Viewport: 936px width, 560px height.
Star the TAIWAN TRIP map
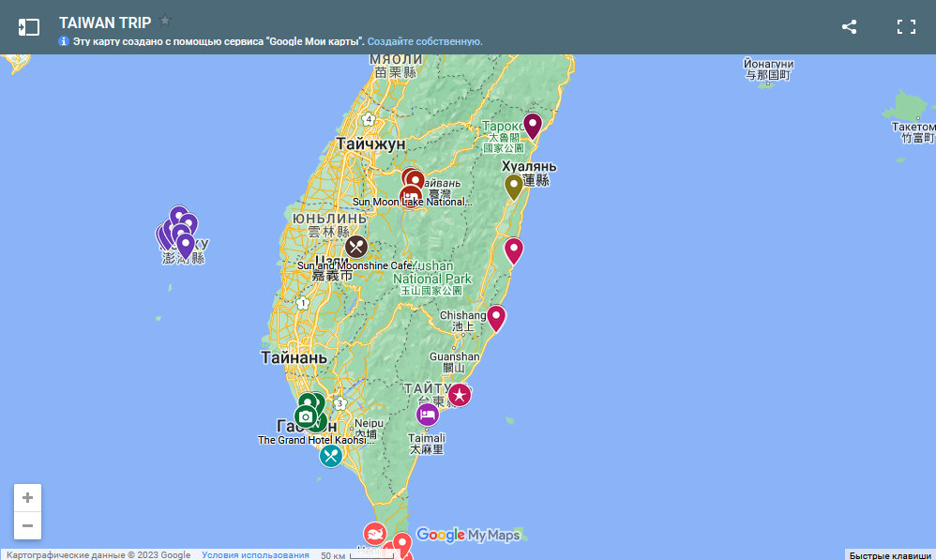point(165,22)
